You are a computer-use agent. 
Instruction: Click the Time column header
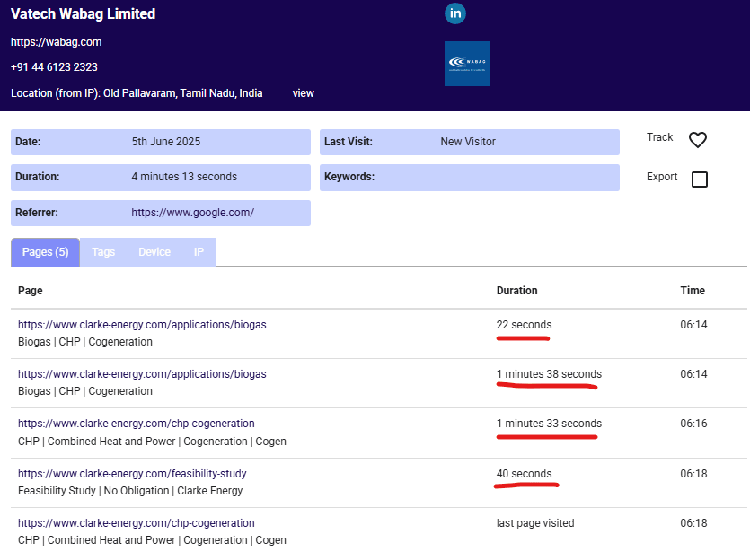[x=693, y=291]
